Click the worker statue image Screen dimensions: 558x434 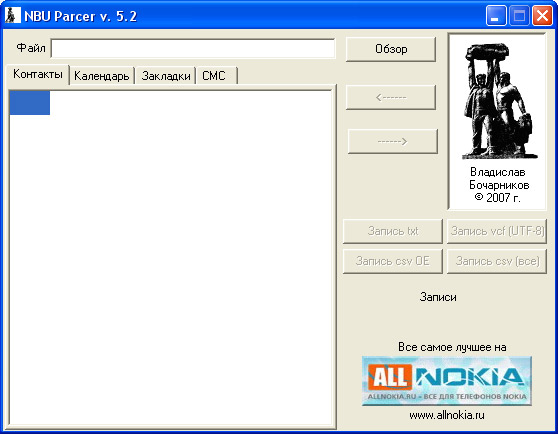[498, 101]
